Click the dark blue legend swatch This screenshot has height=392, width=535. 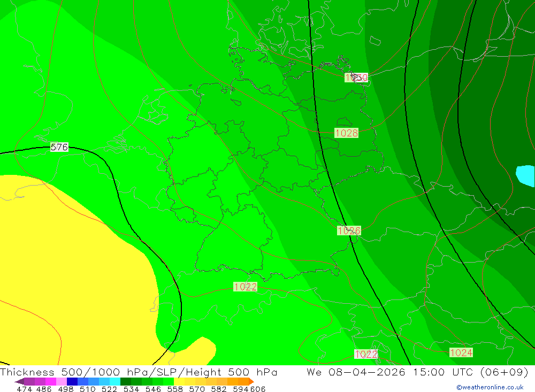tap(71, 381)
